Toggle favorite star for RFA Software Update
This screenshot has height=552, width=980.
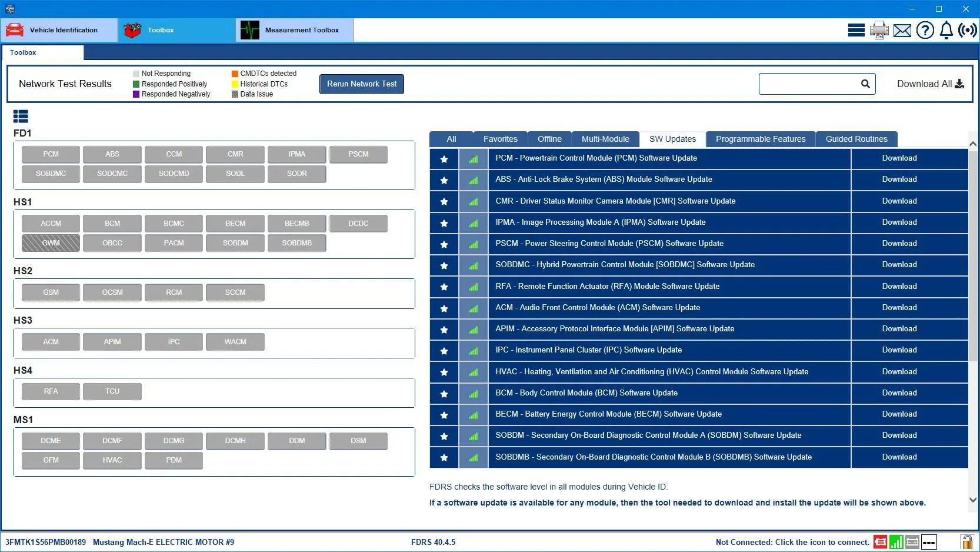click(444, 287)
